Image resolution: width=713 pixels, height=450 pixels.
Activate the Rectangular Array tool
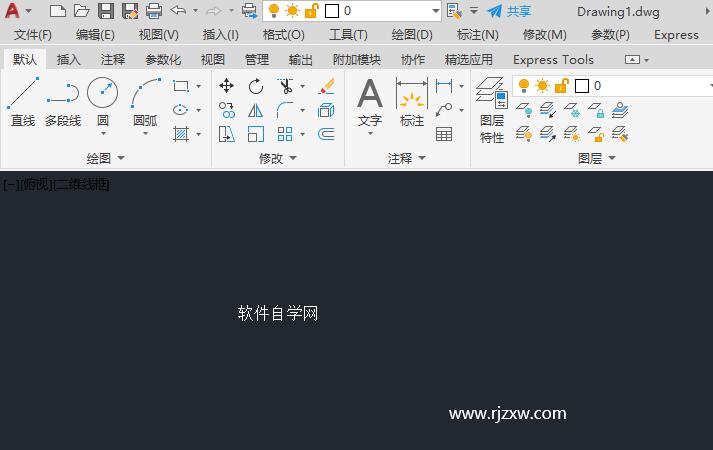pyautogui.click(x=285, y=134)
